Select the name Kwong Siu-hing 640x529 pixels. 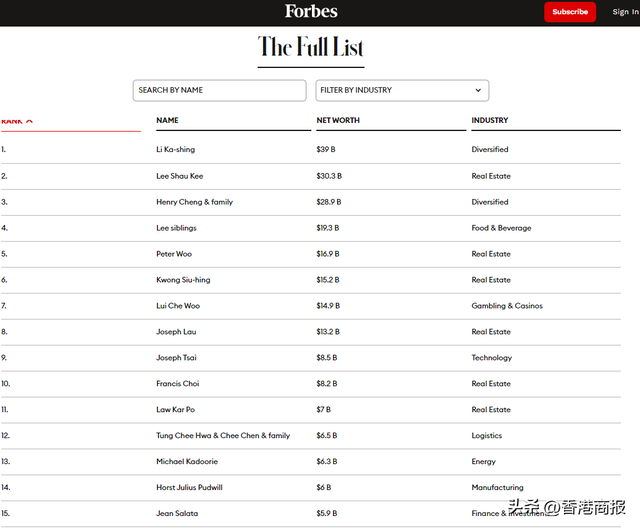(x=183, y=280)
